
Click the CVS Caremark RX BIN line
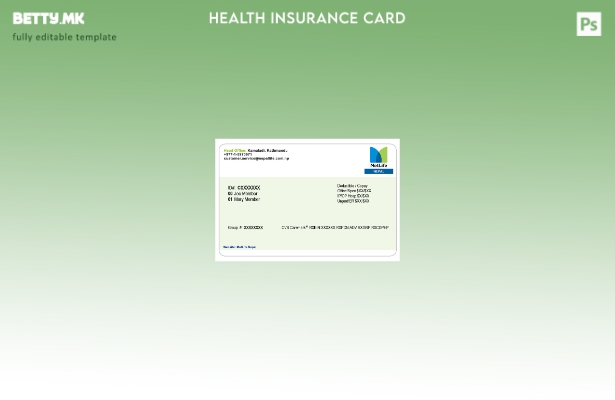[335, 227]
